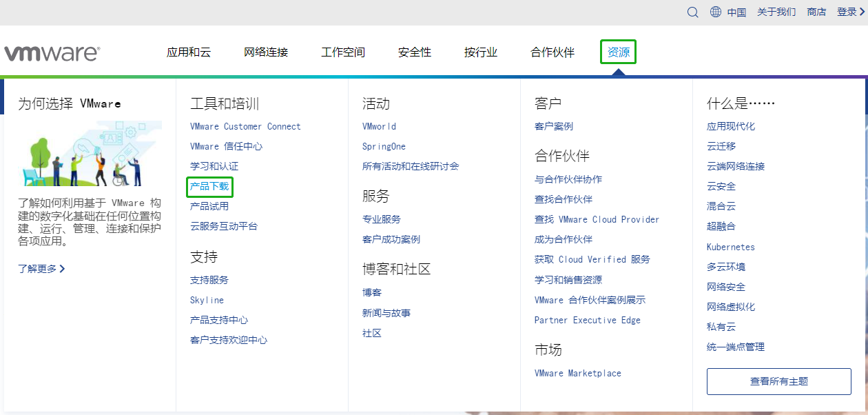
Task: Open 云服务互动平台 link
Action: [x=224, y=226]
